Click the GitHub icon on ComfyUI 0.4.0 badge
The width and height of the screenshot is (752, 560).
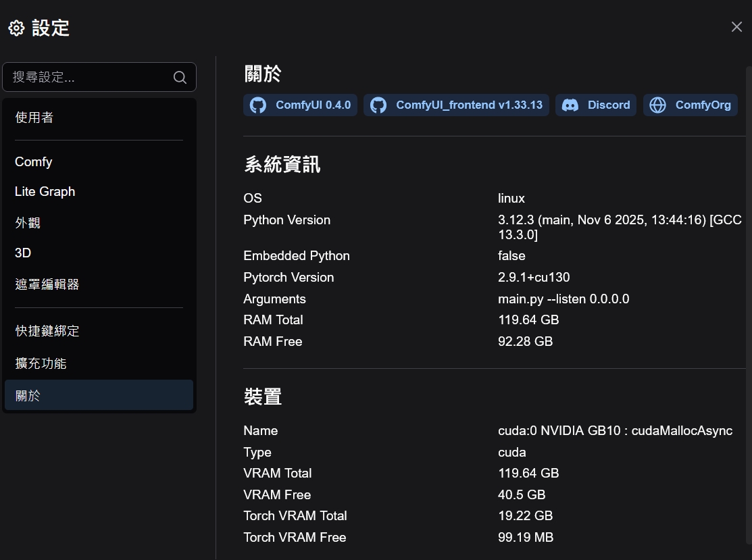click(258, 105)
